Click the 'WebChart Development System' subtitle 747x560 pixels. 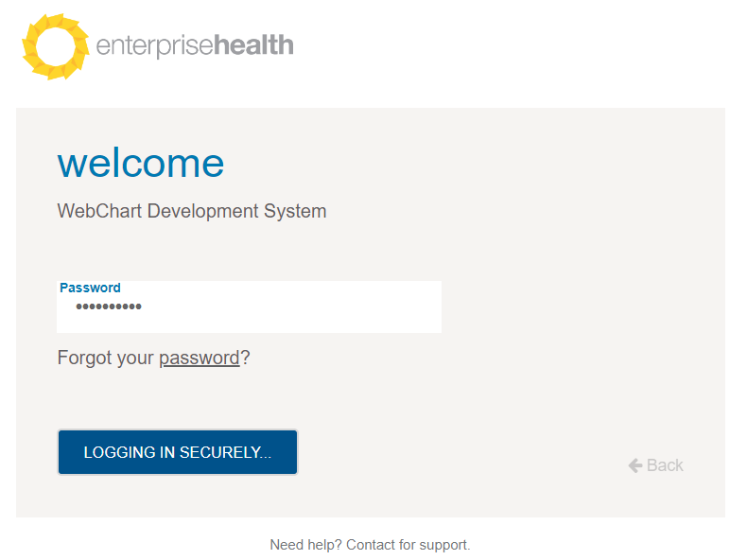[x=192, y=211]
